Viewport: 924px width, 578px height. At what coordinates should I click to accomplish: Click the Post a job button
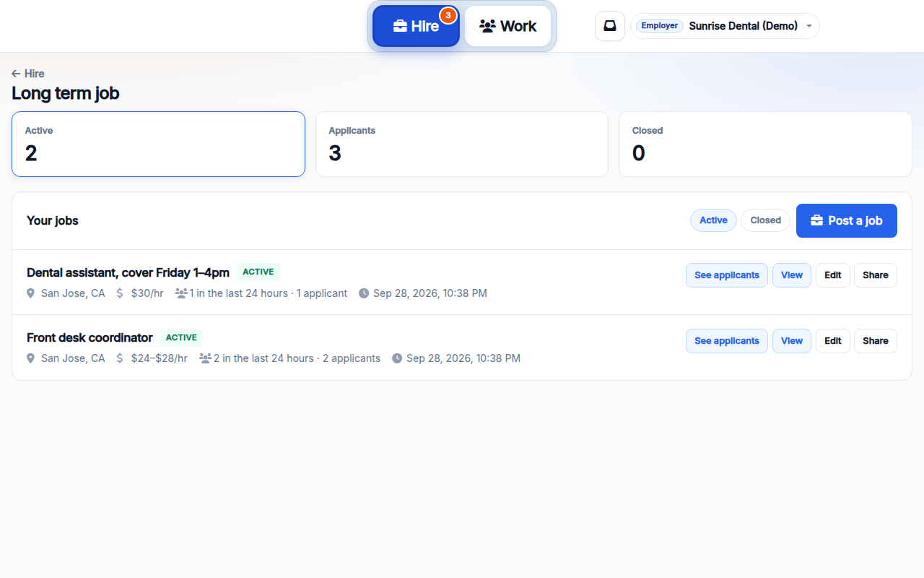pos(846,220)
